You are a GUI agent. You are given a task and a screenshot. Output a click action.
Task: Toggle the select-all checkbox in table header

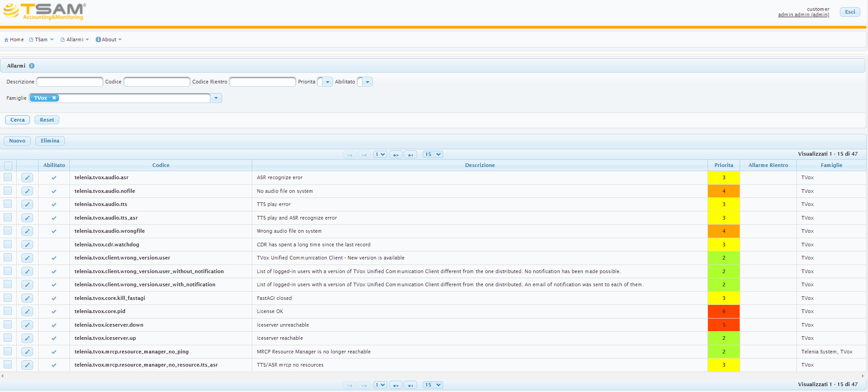click(8, 165)
